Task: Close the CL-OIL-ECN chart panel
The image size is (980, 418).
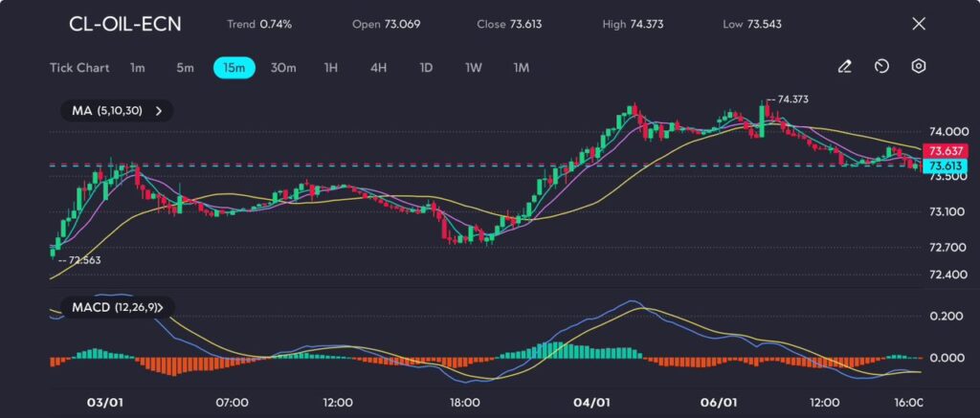Action: (919, 24)
